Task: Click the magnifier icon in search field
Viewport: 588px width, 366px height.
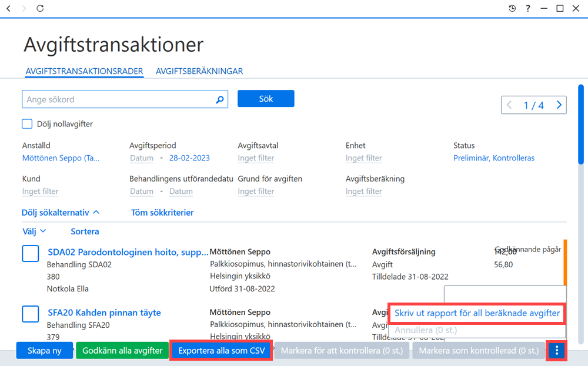Action: (x=220, y=99)
